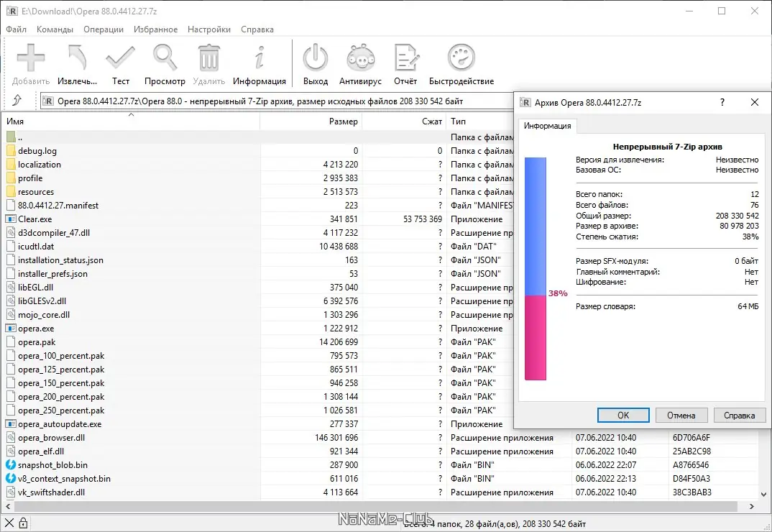Select the d3dcompiler_47.dll file icon
The width and height of the screenshot is (772, 532).
tap(11, 232)
